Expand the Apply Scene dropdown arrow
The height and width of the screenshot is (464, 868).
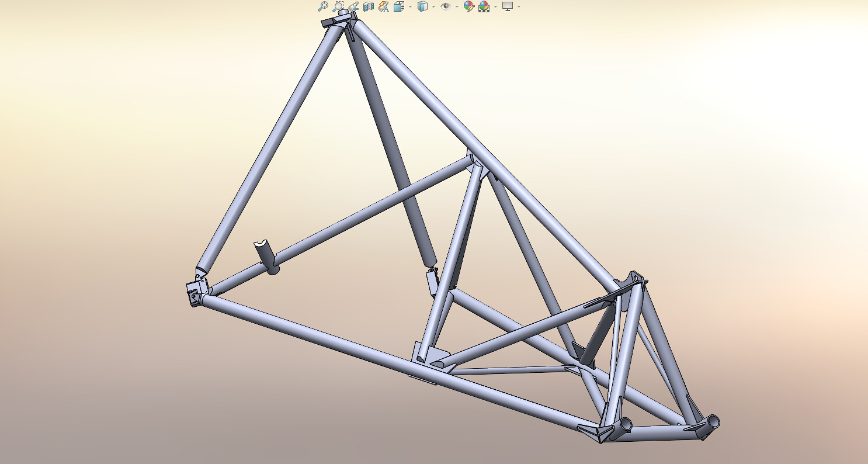(495, 7)
